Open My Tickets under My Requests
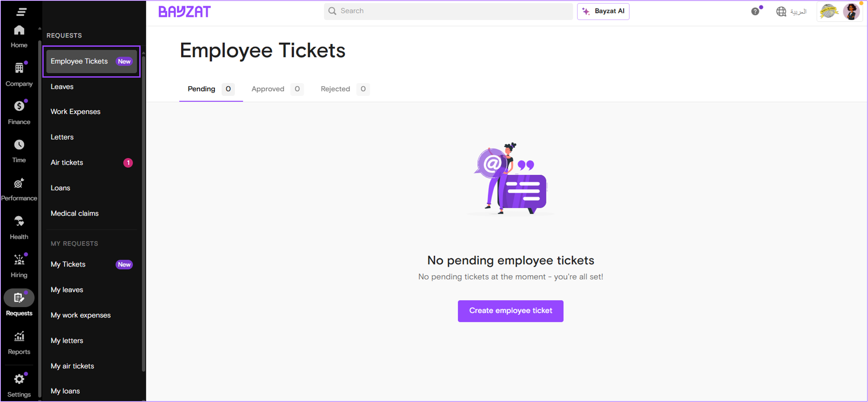Viewport: 868px width, 402px height. pyautogui.click(x=68, y=264)
